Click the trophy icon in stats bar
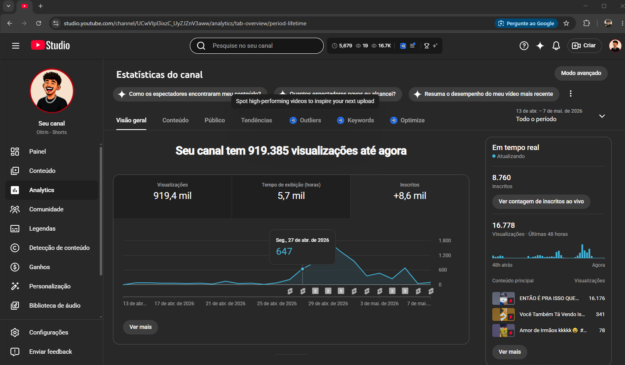This screenshot has height=365, width=625. point(426,46)
